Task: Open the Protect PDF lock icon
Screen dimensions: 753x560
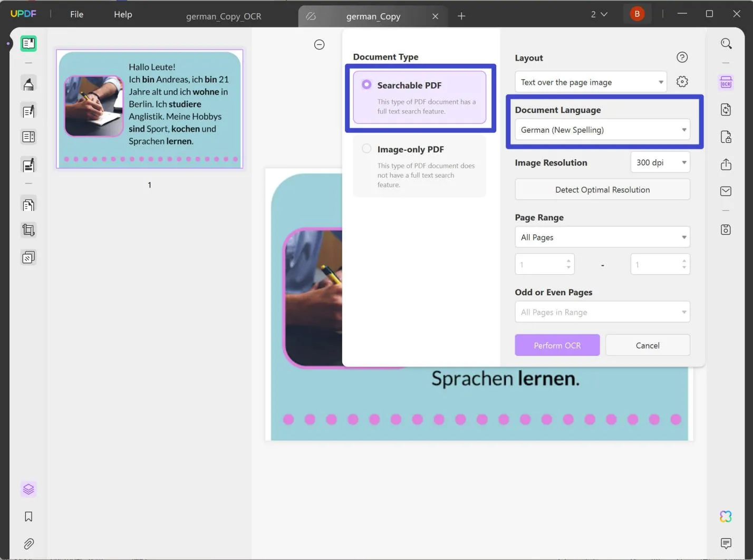Action: pyautogui.click(x=726, y=137)
